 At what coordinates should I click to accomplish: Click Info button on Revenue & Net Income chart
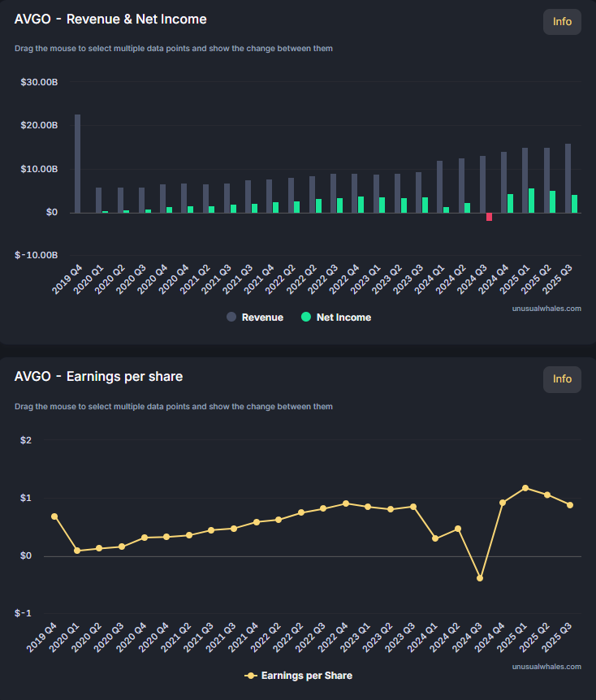click(x=562, y=22)
